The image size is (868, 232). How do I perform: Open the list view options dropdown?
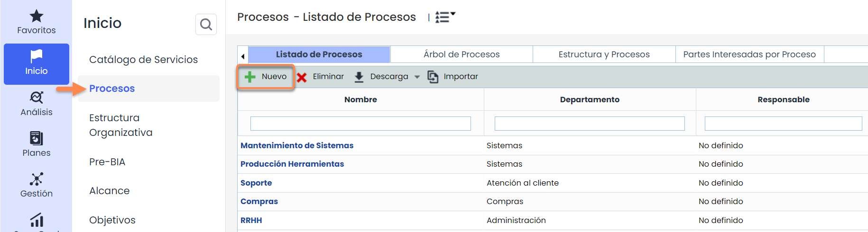point(445,17)
